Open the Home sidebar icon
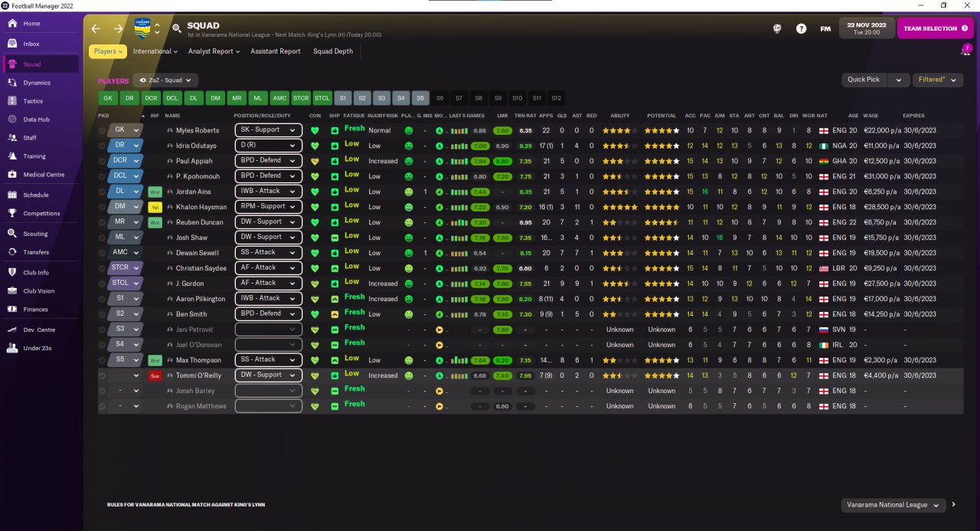Screen dimensions: 980x531 (12, 24)
